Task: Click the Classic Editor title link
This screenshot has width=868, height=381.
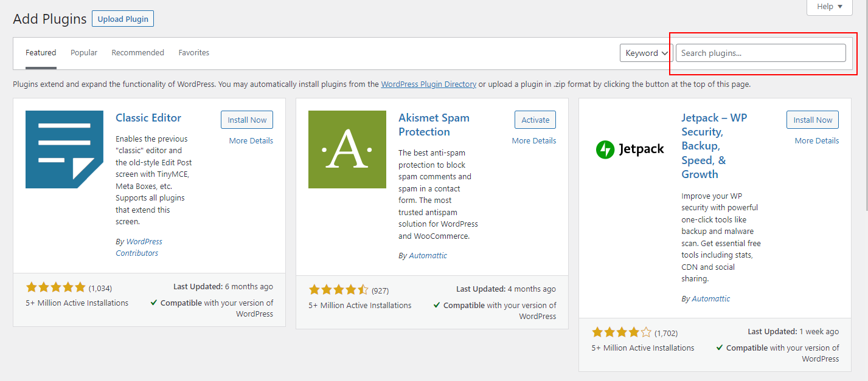Action: (148, 118)
